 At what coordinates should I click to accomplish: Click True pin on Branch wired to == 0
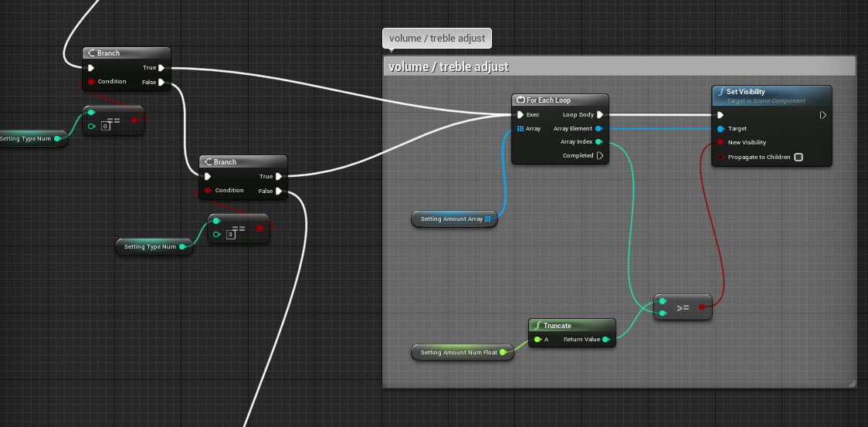pos(161,68)
